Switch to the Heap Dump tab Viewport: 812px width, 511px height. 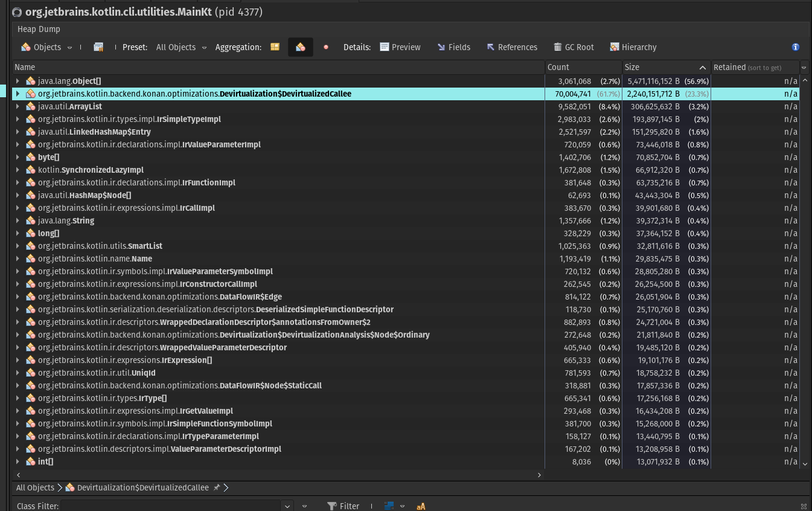pos(39,29)
